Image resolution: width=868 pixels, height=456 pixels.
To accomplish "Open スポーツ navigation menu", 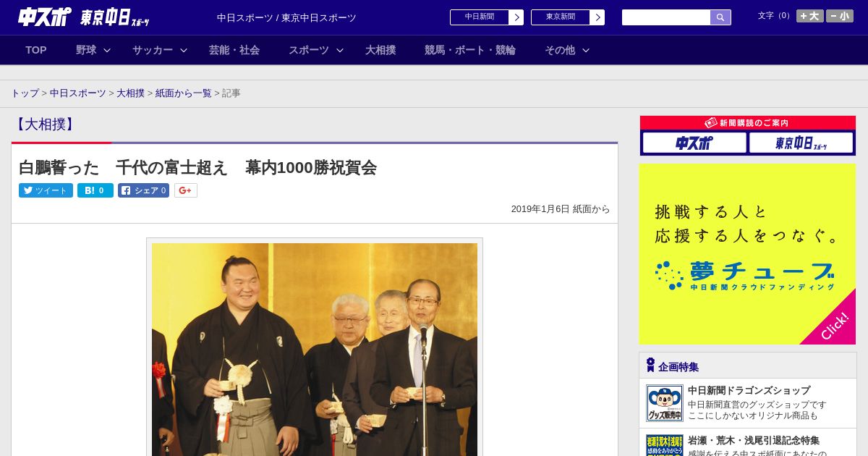I will (x=309, y=50).
